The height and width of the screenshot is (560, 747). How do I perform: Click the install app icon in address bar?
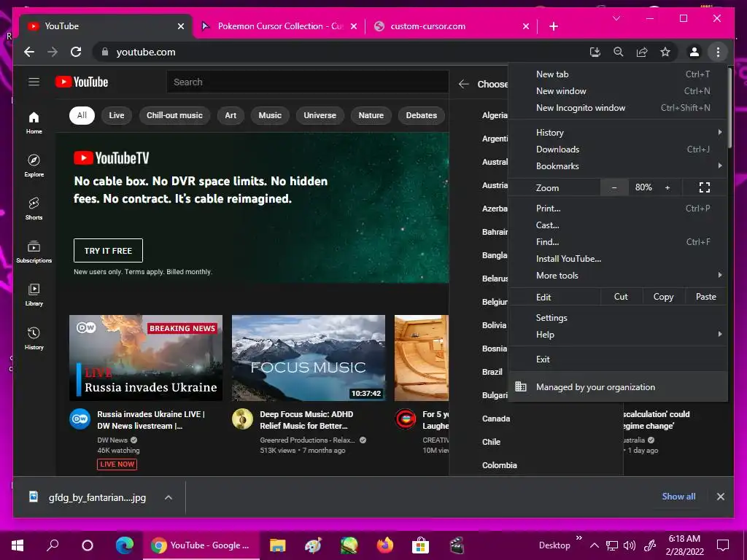[595, 52]
